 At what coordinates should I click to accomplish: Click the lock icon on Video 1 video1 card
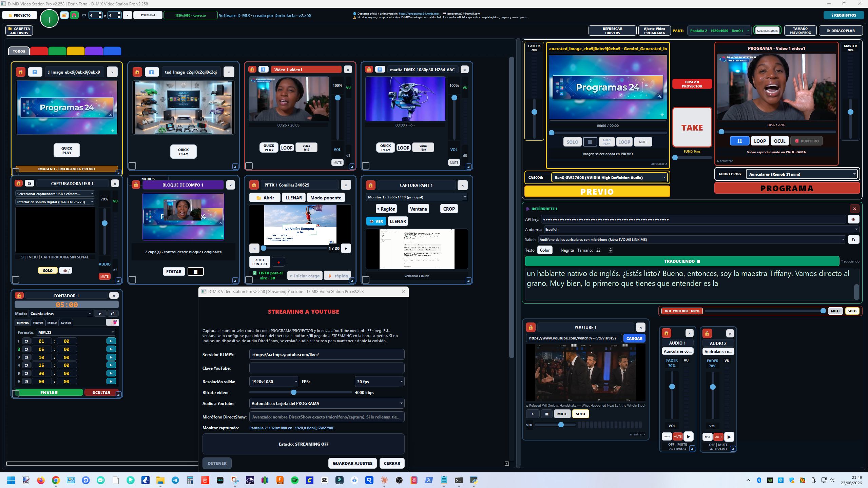252,69
